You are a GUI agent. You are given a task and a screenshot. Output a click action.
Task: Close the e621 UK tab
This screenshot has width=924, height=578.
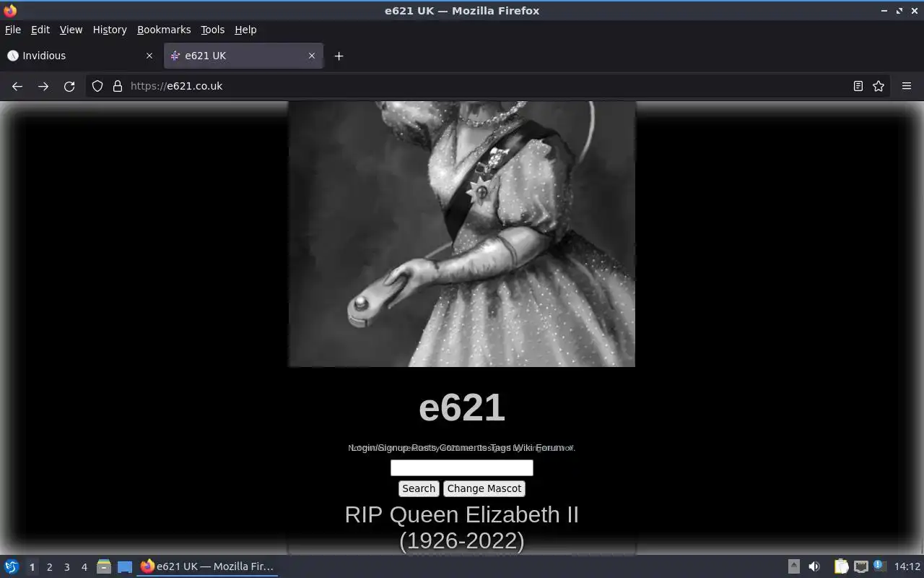pyautogui.click(x=312, y=56)
